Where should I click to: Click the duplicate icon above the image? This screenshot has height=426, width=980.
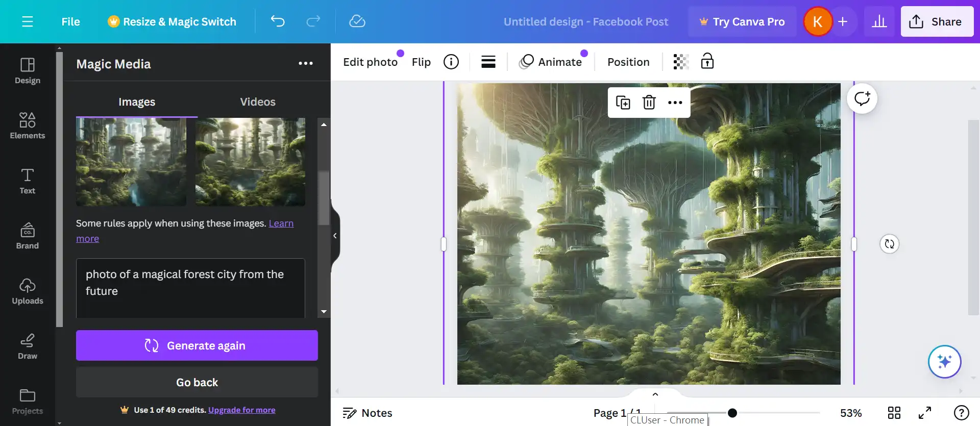tap(623, 103)
